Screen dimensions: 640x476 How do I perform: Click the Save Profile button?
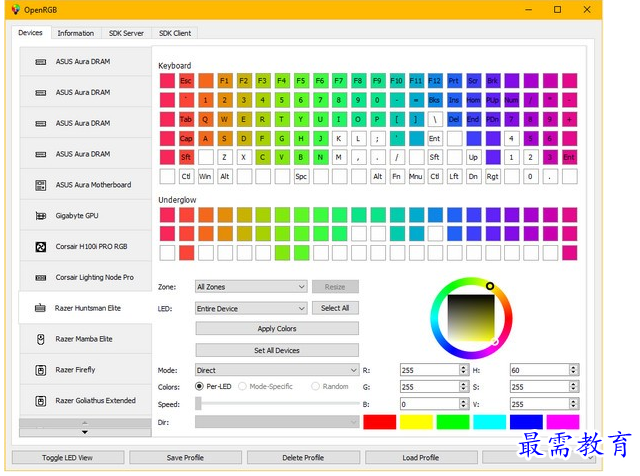click(x=185, y=458)
